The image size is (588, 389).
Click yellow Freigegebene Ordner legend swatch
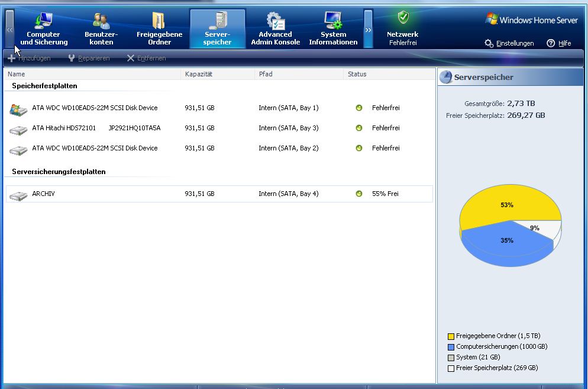click(451, 336)
